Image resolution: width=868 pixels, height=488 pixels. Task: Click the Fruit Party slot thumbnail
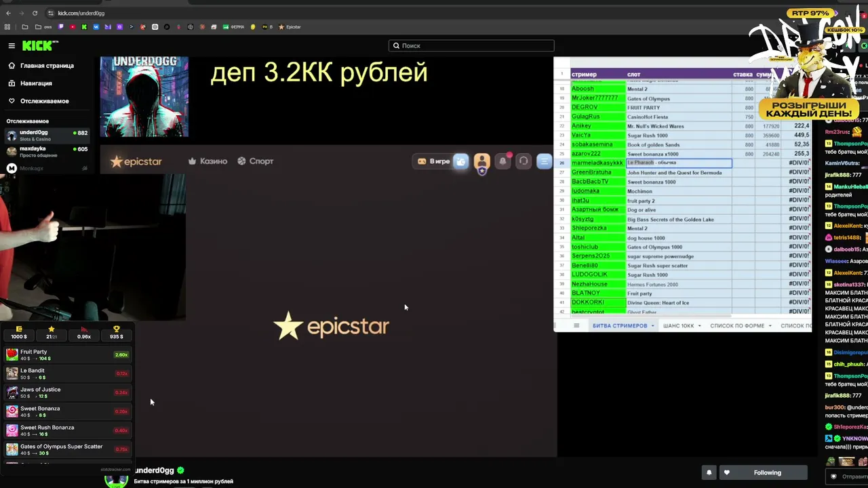tap(12, 354)
